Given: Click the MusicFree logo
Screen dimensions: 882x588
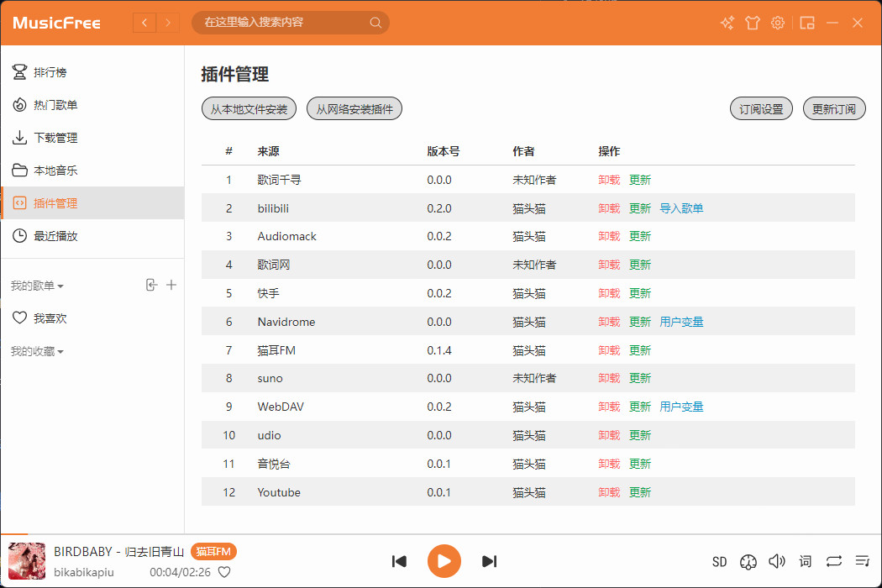Looking at the screenshot, I should coord(56,23).
